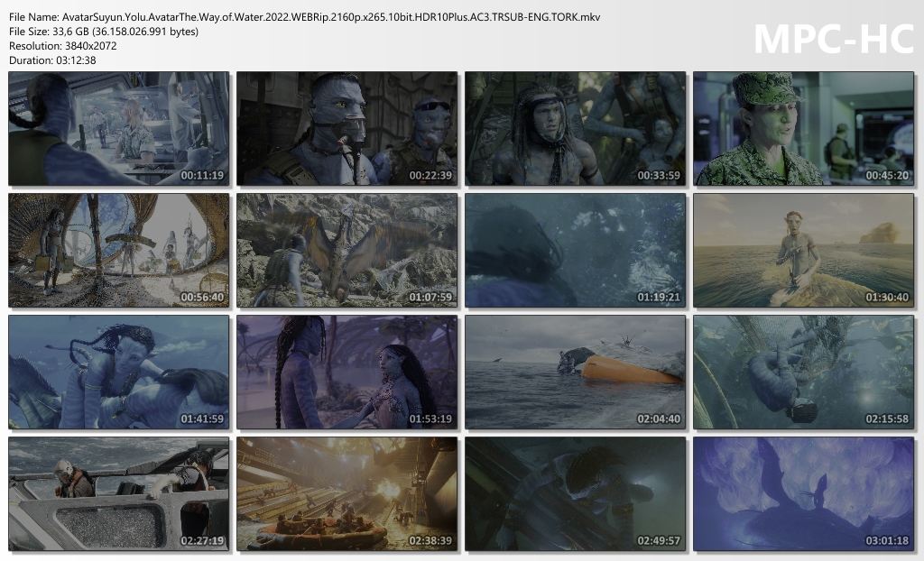Click the Resolution: 3840x2072 line
Viewport: 924px width, 561px height.
pyautogui.click(x=63, y=45)
